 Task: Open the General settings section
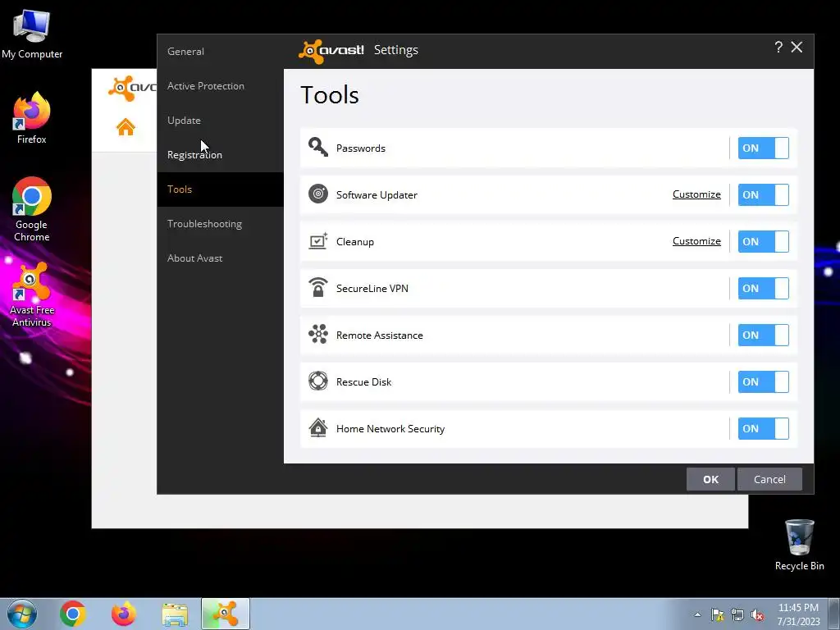tap(220, 52)
